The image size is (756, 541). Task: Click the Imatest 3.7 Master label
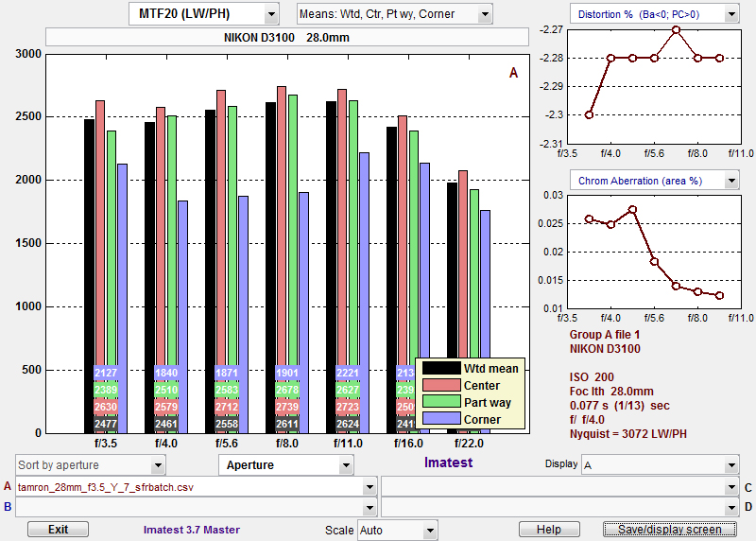click(192, 530)
